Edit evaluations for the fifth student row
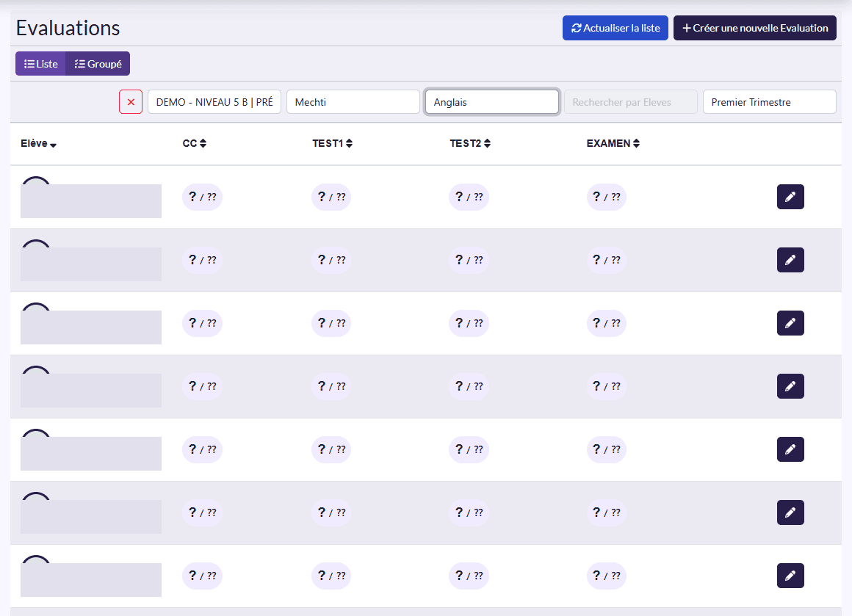The height and width of the screenshot is (616, 852). 790,449
